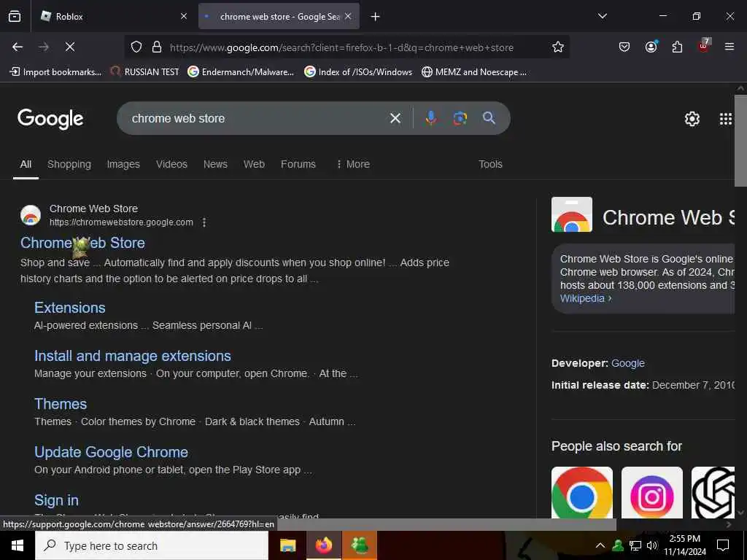
Task: Open Endermanch/Malware bookmark
Action: pyautogui.click(x=241, y=72)
